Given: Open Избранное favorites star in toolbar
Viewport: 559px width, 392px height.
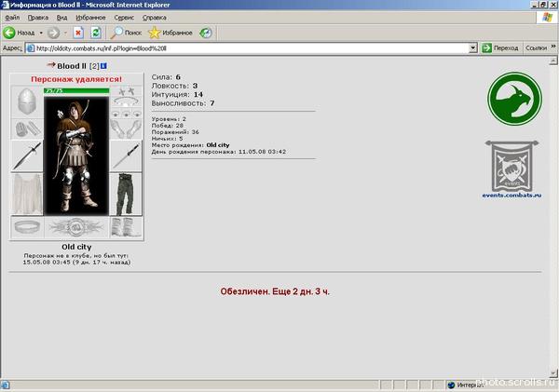Looking at the screenshot, I should [x=170, y=33].
